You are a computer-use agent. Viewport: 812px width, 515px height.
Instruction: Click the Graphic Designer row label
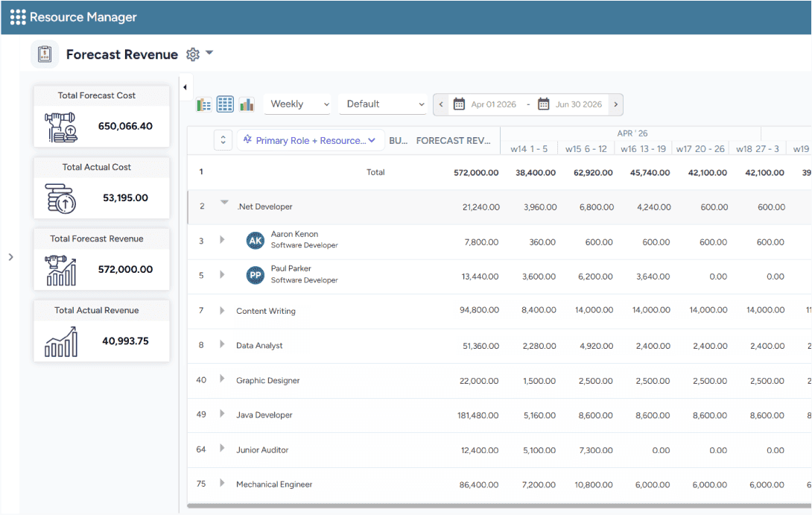267,380
